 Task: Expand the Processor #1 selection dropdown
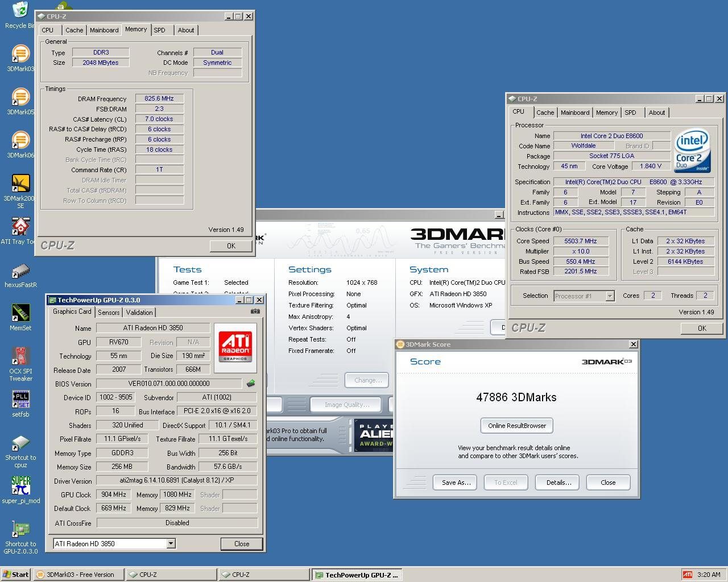click(x=610, y=296)
